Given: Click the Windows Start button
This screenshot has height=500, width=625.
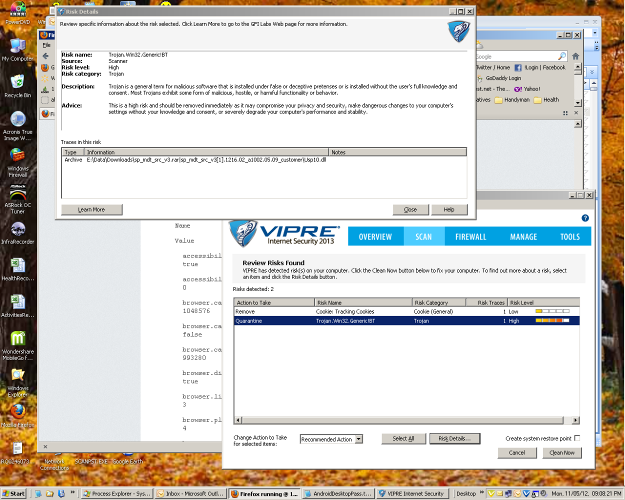Looking at the screenshot, I should 16,493.
